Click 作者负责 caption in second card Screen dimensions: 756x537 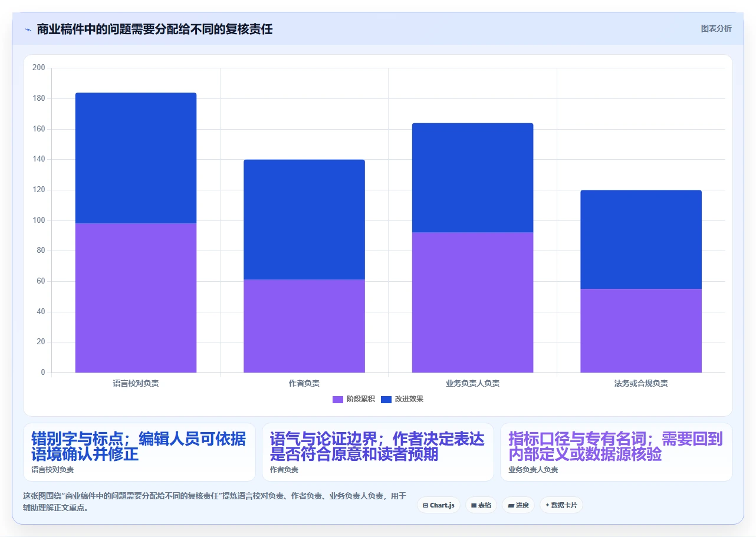tap(284, 470)
